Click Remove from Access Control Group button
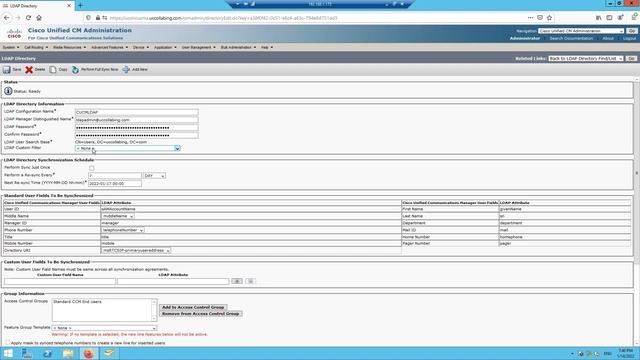The image size is (640, 360). point(200,314)
